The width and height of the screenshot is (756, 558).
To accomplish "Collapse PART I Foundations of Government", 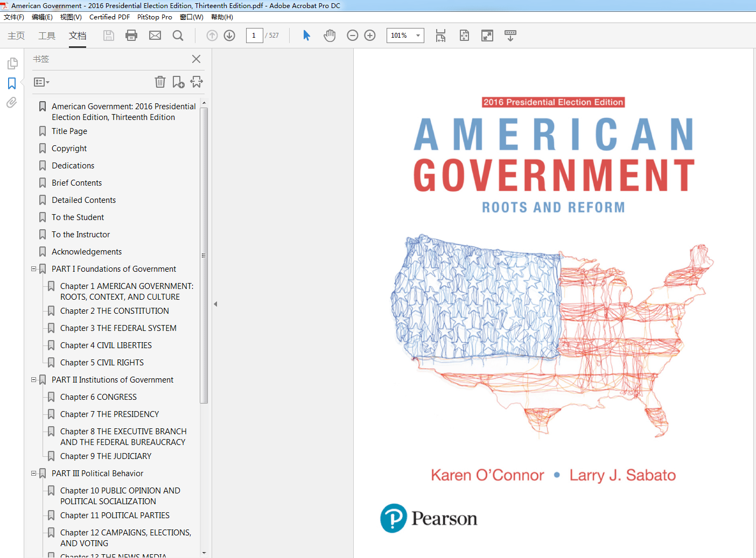I will [34, 269].
